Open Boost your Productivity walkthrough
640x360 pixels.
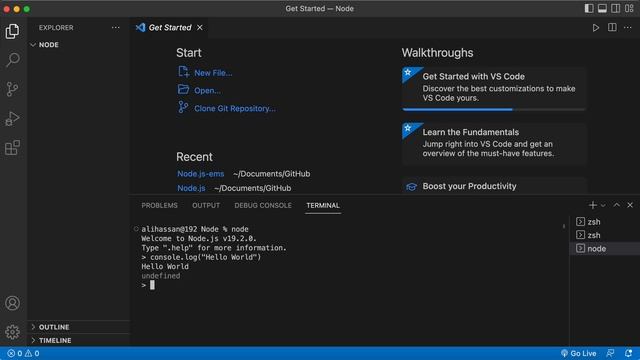494,186
